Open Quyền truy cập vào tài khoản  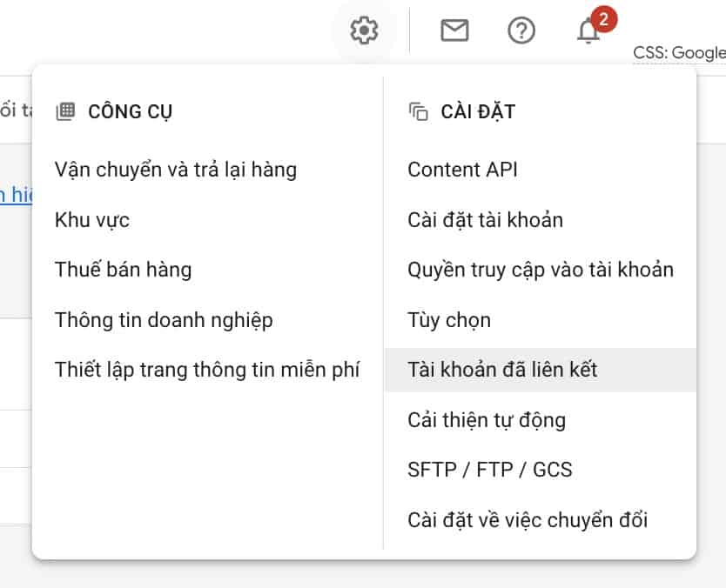click(x=540, y=270)
